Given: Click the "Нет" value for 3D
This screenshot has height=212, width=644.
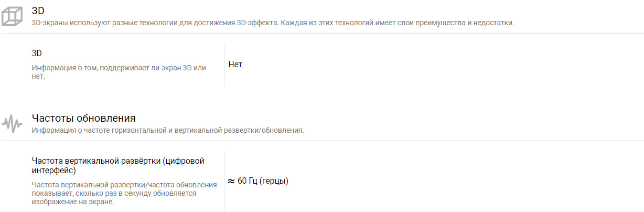Looking at the screenshot, I should pyautogui.click(x=235, y=65).
